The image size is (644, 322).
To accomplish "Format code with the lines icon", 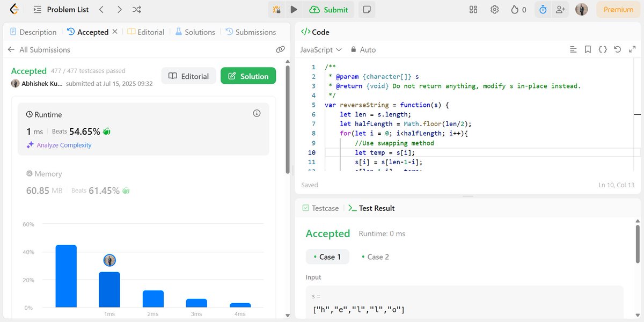I will point(573,49).
